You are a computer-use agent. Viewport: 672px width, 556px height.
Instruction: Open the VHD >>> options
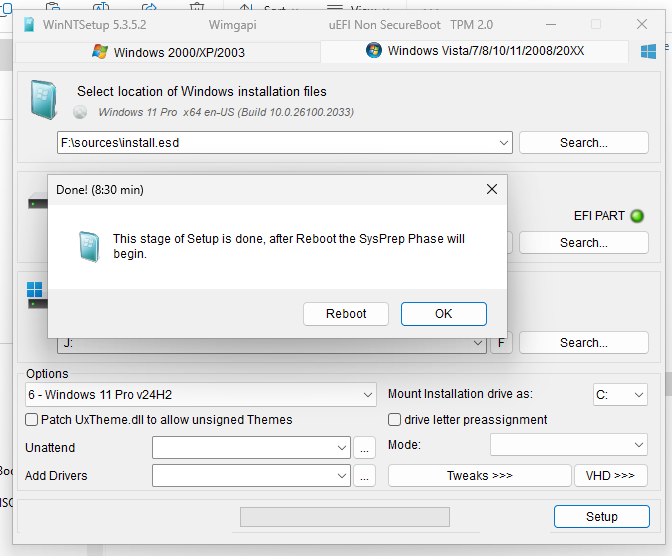610,476
